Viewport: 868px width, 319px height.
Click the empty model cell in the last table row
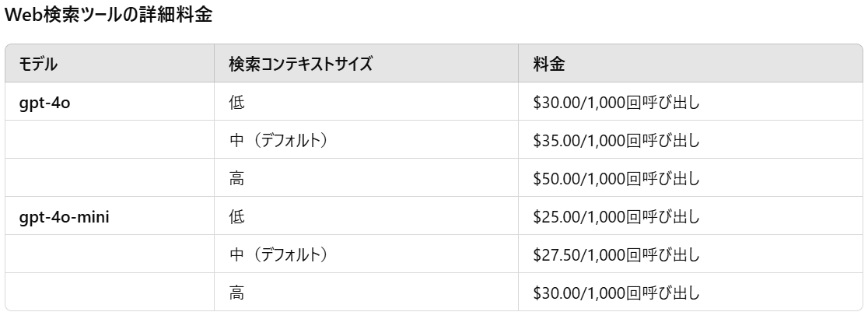click(110, 293)
